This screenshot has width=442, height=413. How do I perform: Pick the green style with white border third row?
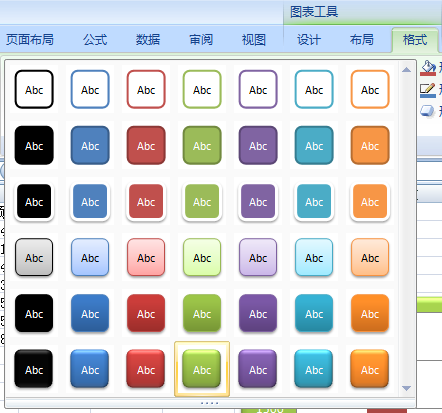click(202, 202)
